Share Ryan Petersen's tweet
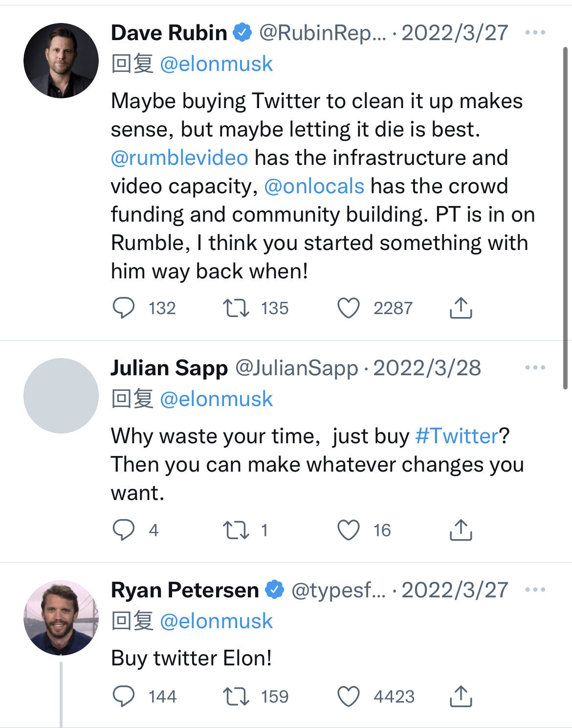 [460, 697]
